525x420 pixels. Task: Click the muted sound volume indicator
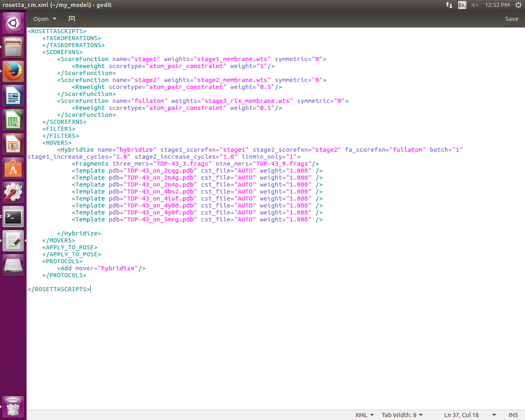475,5
